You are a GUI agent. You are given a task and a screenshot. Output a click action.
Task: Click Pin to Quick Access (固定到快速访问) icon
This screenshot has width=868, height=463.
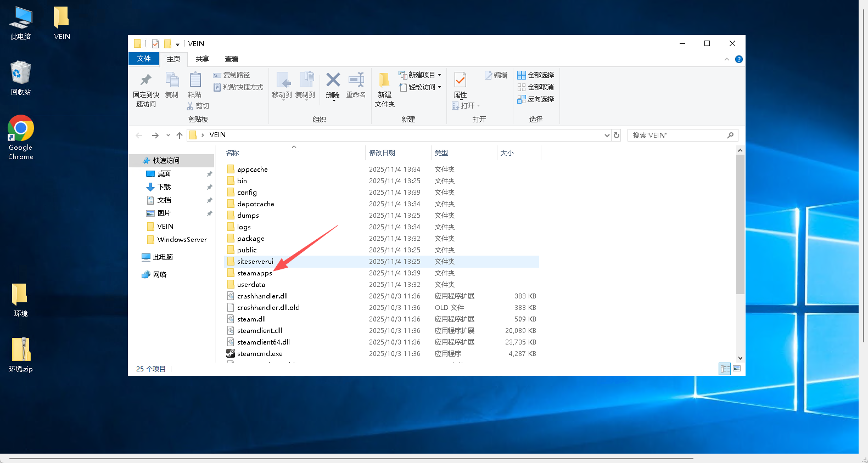click(x=145, y=81)
